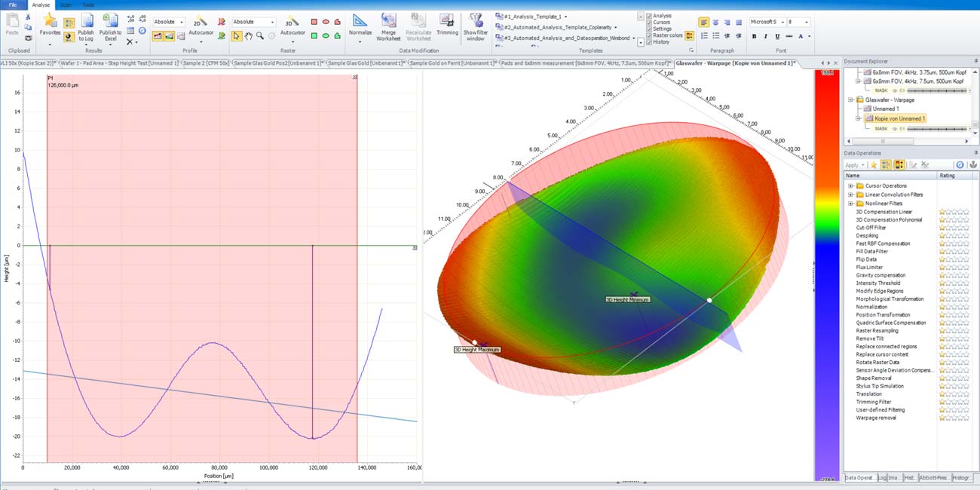Screen dimensions: 980x490
Task: Select Warpage removal data operation
Action: click(x=876, y=418)
